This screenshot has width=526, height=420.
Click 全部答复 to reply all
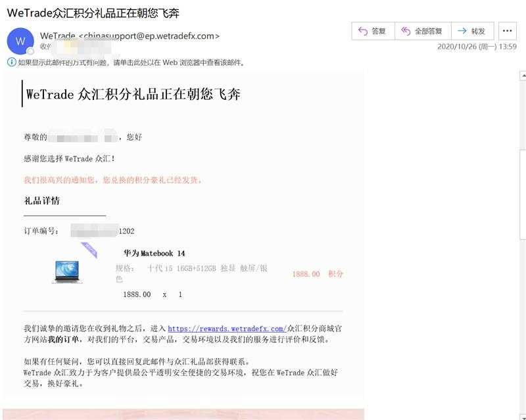[423, 31]
